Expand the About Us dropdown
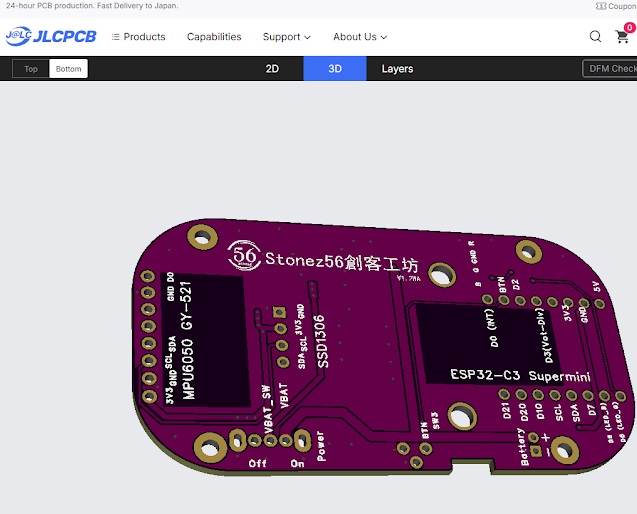637x514 pixels. 360,37
